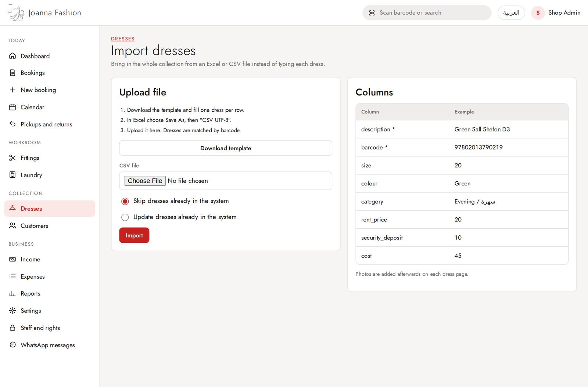Click the Pickups and returns arrow icon
This screenshot has width=588, height=387.
[x=12, y=124]
